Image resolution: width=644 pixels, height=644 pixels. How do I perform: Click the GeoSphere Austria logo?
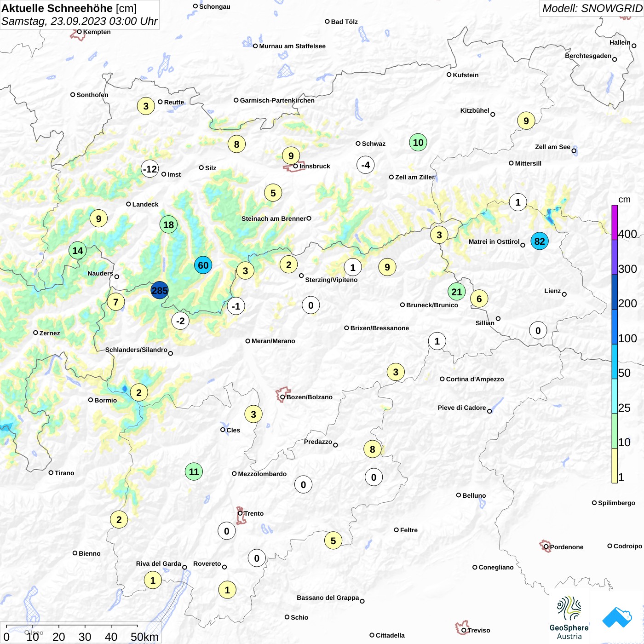tap(569, 618)
